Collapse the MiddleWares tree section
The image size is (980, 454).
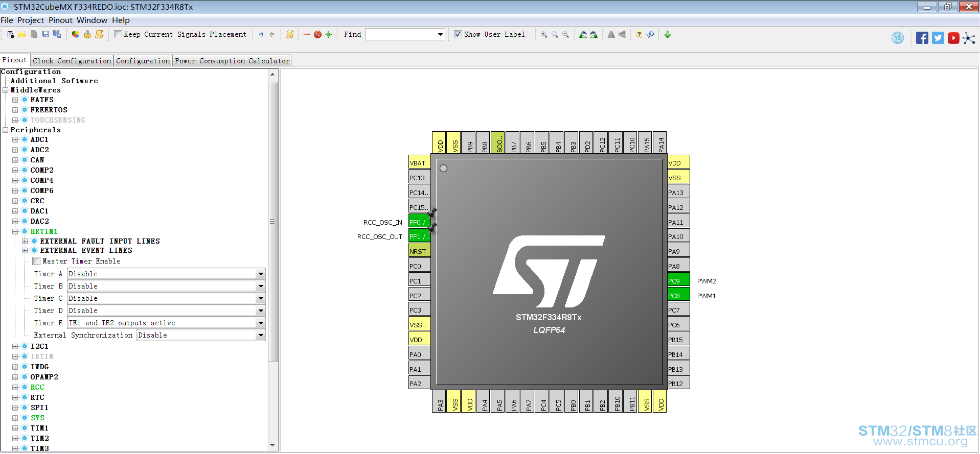6,90
